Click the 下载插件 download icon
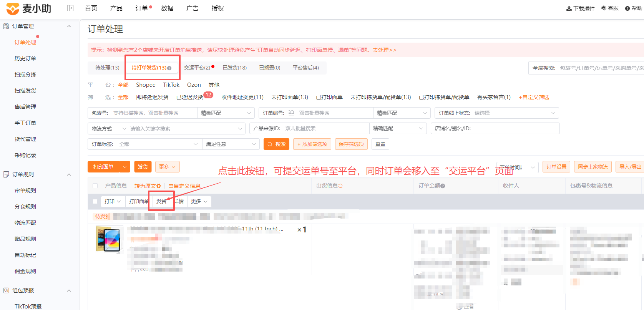This screenshot has width=644, height=310. (569, 8)
